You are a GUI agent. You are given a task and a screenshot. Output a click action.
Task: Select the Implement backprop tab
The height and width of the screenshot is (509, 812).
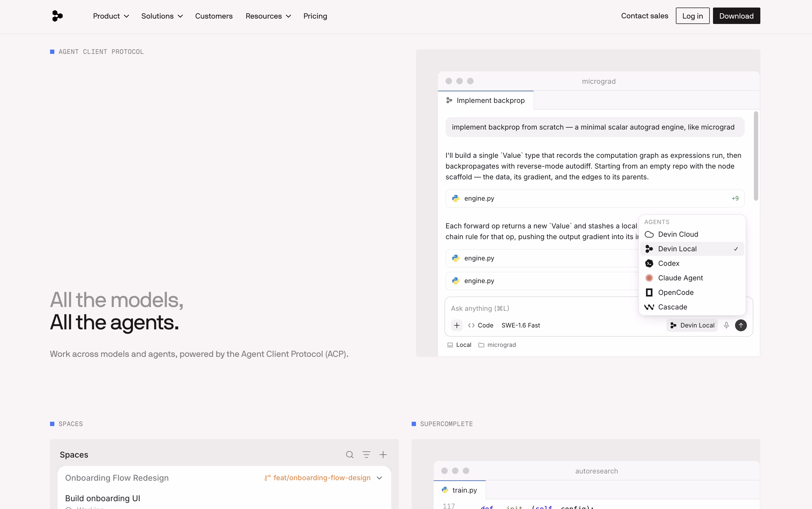tap(486, 100)
